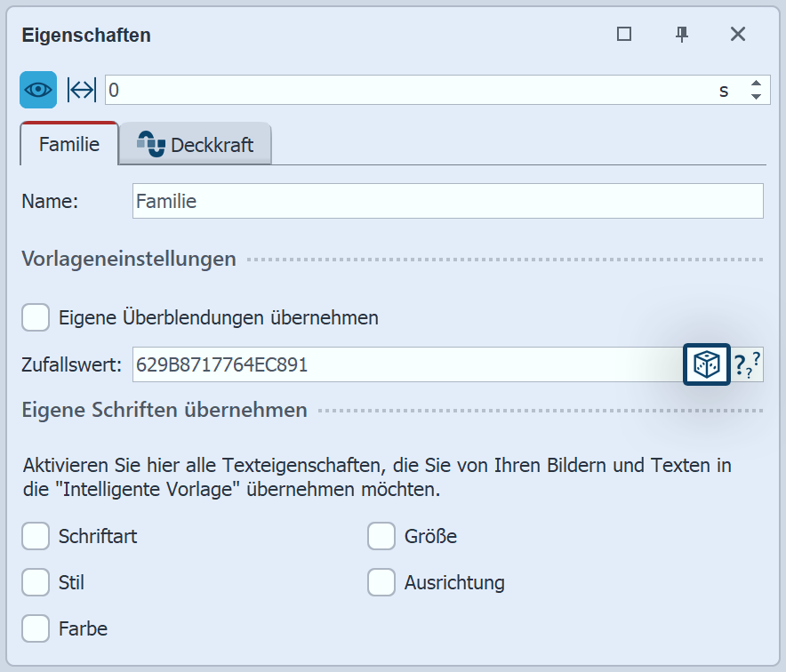This screenshot has width=786, height=672.
Task: Click the dice icon to randomize Zufallswert
Action: 705,364
